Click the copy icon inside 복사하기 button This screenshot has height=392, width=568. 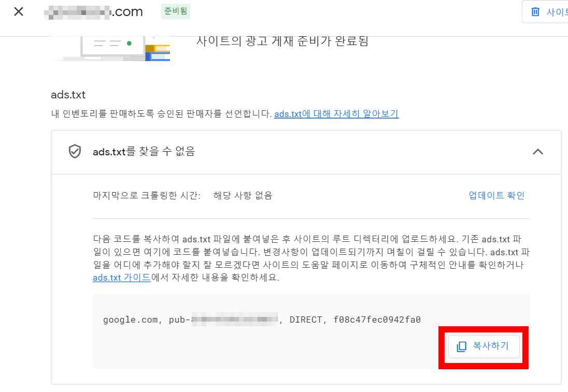(461, 346)
